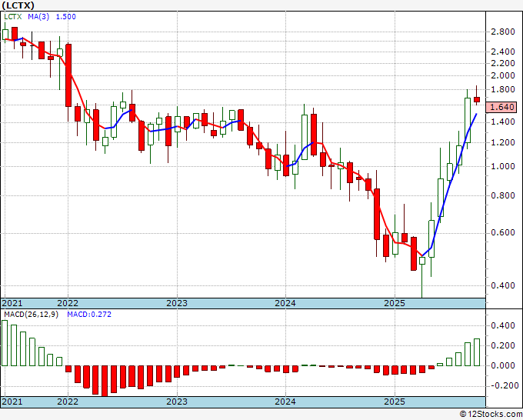Select 2022 on the MACD panel time axis
This screenshot has height=420, width=523.
point(68,402)
